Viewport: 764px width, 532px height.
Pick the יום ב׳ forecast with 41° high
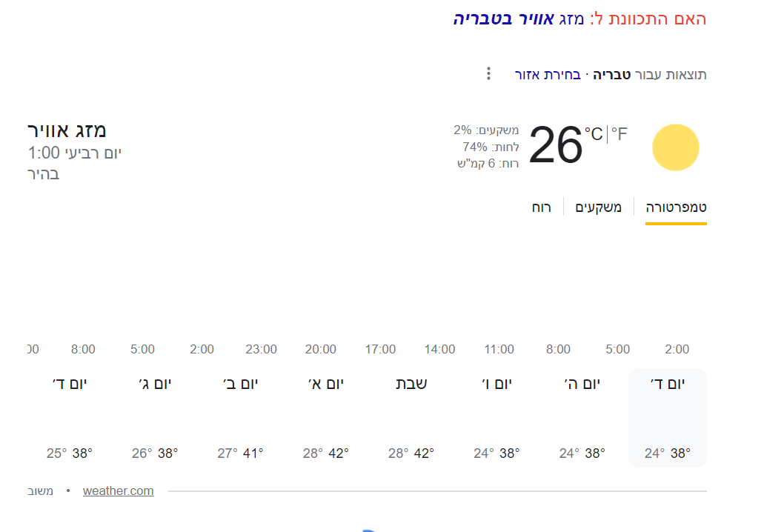tap(241, 417)
